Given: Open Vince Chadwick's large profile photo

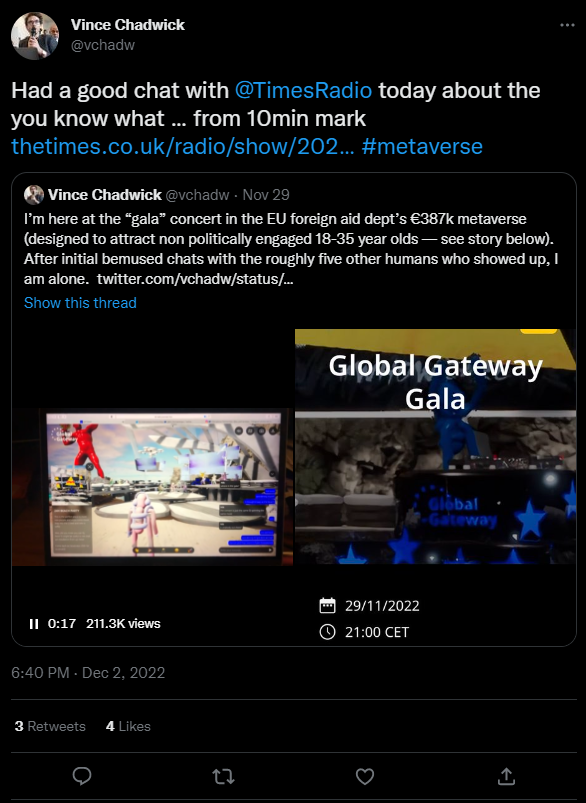Looking at the screenshot, I should click(35, 36).
